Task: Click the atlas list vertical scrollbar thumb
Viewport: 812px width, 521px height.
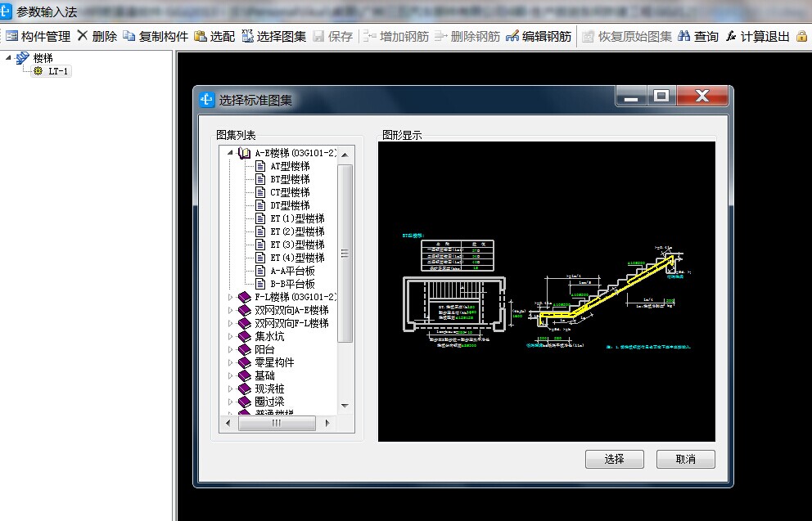Action: point(345,253)
